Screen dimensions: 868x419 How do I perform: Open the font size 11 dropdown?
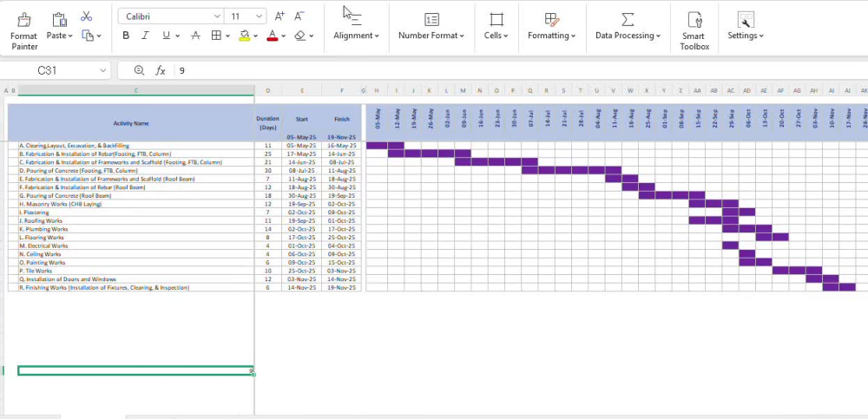pos(259,16)
